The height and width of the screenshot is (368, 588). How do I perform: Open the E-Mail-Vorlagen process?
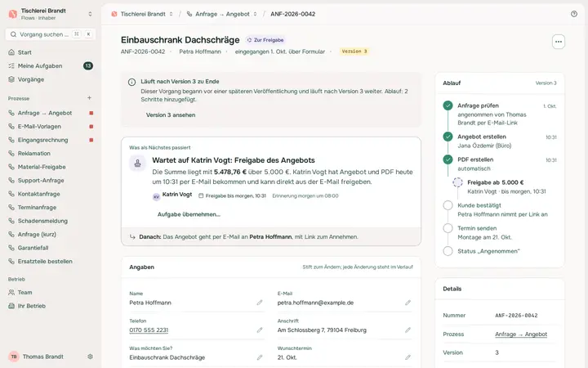(51, 127)
